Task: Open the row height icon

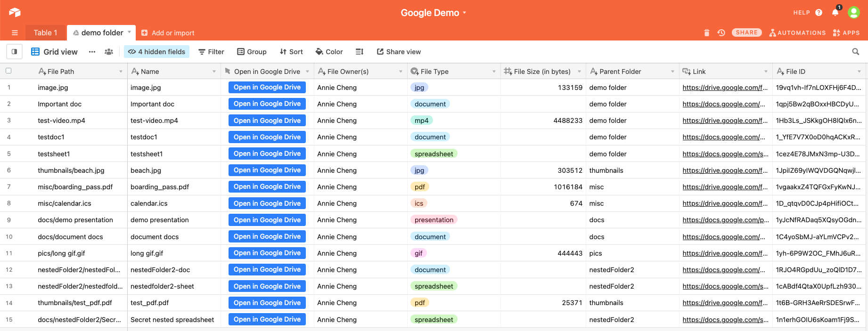Action: [x=360, y=52]
